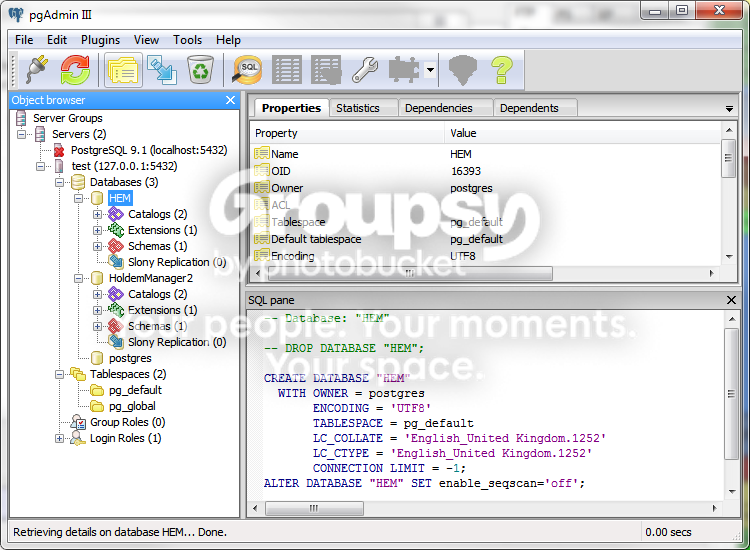Refresh the selected object via toolbar
750x550 pixels.
coord(75,70)
